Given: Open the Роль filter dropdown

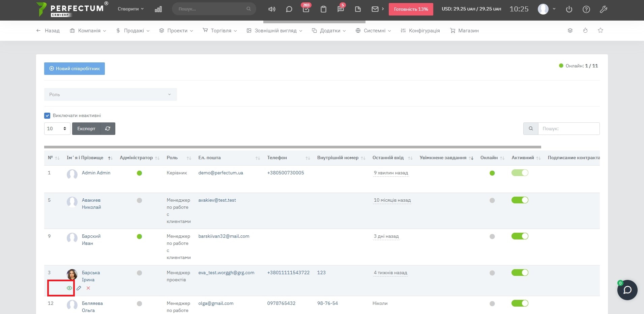Looking at the screenshot, I should click(110, 94).
